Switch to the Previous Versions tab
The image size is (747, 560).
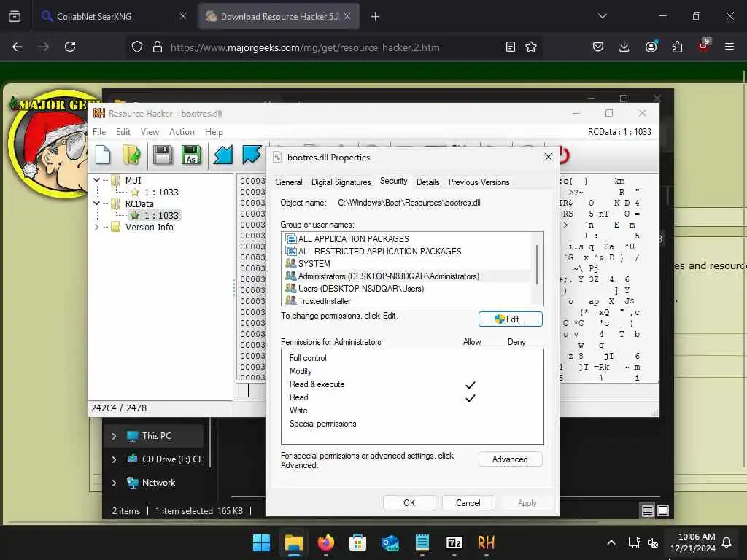coord(479,182)
